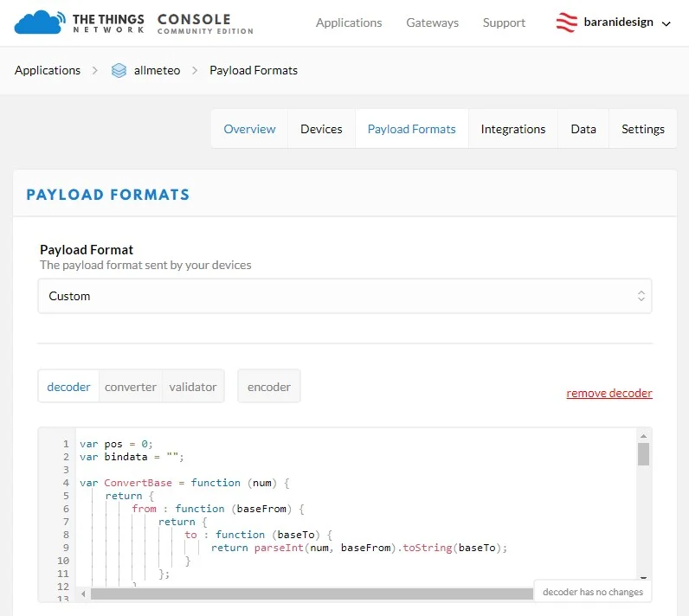Click the PAYLOAD FORMATS section heading
The height and width of the screenshot is (616, 689).
[x=107, y=194]
